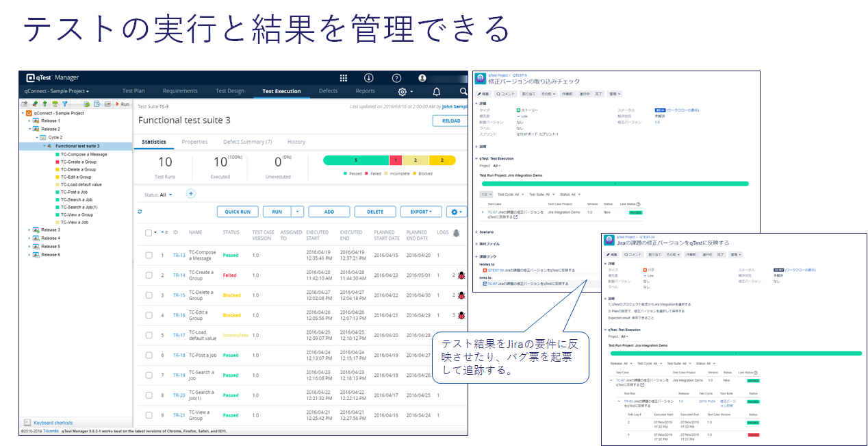Select Functional test suite 3 tree node
Viewport: 868px width, 446px height.
(x=77, y=146)
